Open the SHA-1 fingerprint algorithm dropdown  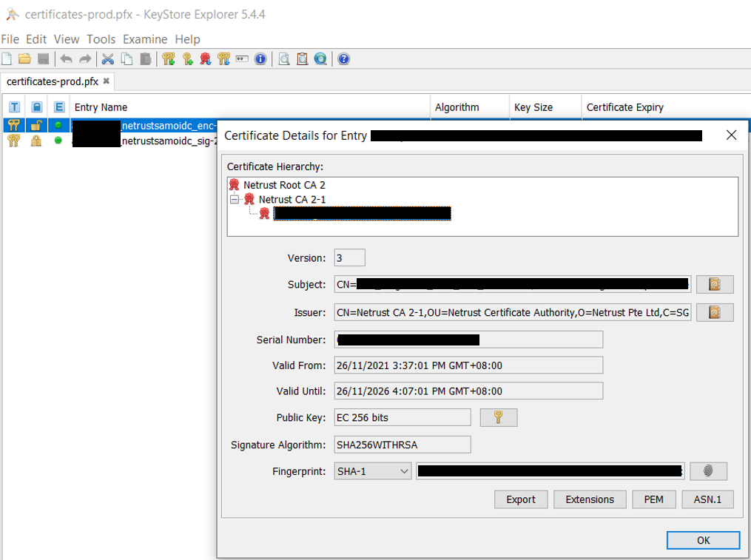click(373, 471)
